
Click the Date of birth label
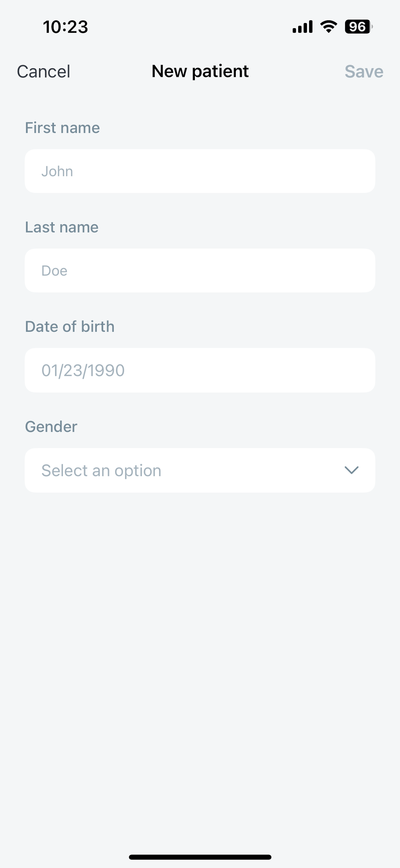70,327
